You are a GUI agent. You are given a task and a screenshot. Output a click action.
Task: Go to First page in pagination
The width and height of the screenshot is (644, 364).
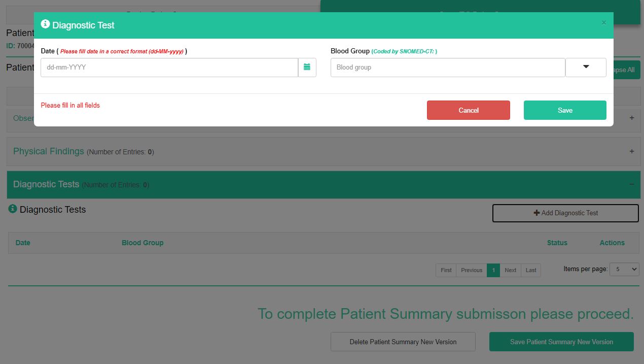tap(446, 270)
